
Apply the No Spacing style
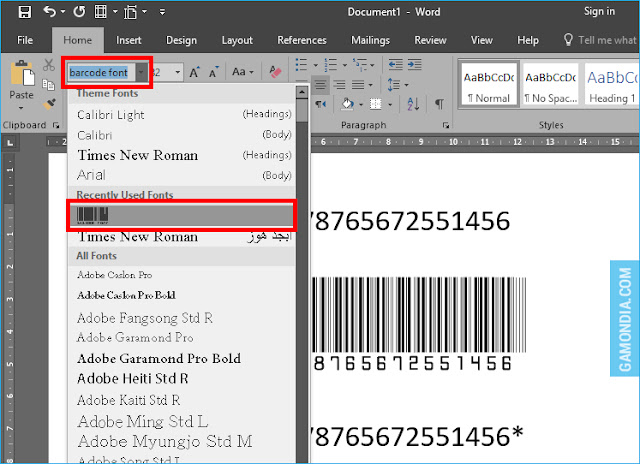pyautogui.click(x=551, y=85)
